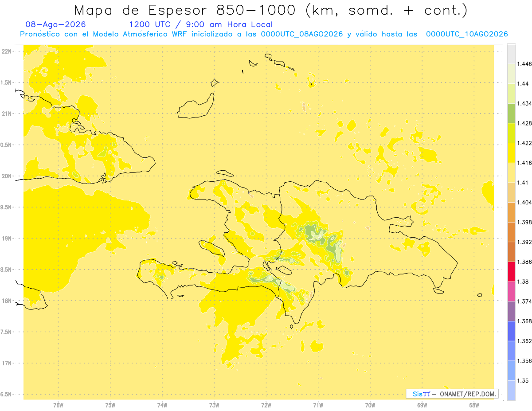Viewport: 532px width, 411px height.
Task: Select the orange swatch between 1.392 and 1.398
Action: [511, 232]
